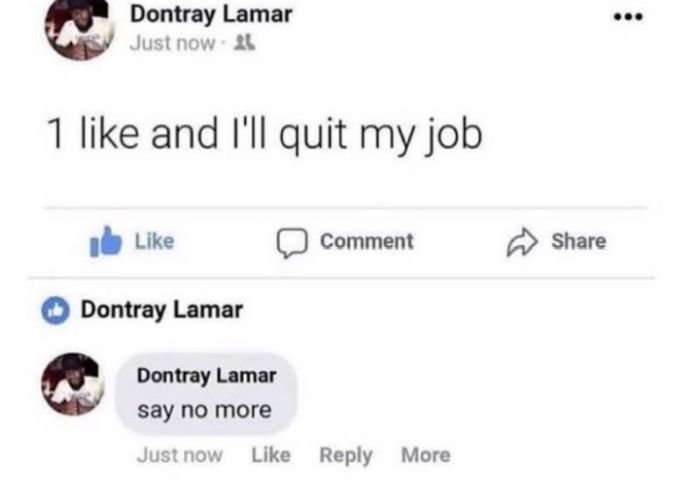Screen dimensions: 700x496
Task: Reply to the "say no more" comment
Action: (x=345, y=455)
